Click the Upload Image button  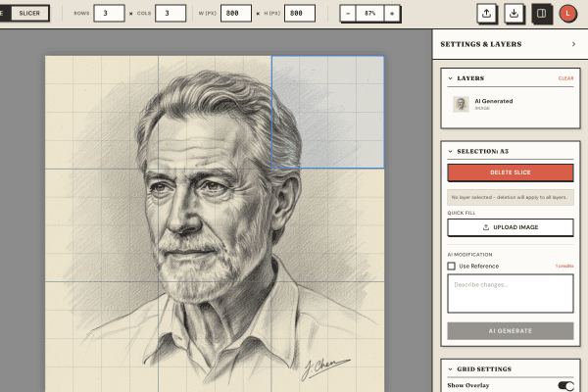(511, 227)
